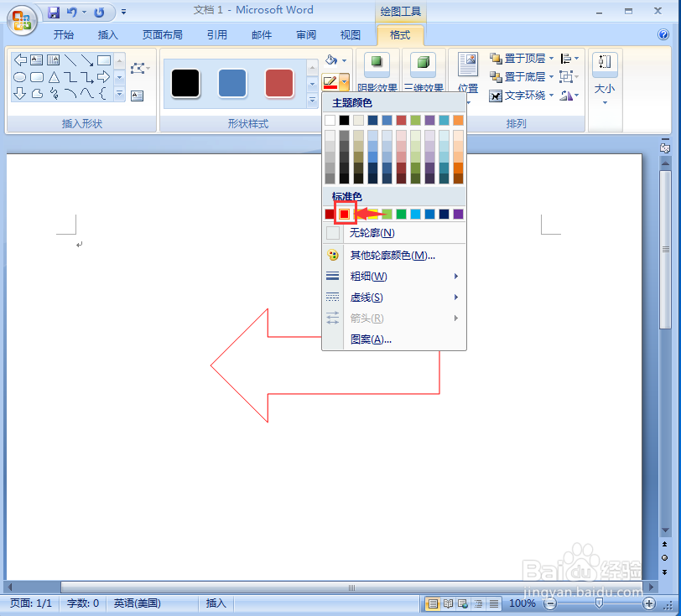The width and height of the screenshot is (681, 616).
Task: Click the align objects icon
Action: pos(565,58)
